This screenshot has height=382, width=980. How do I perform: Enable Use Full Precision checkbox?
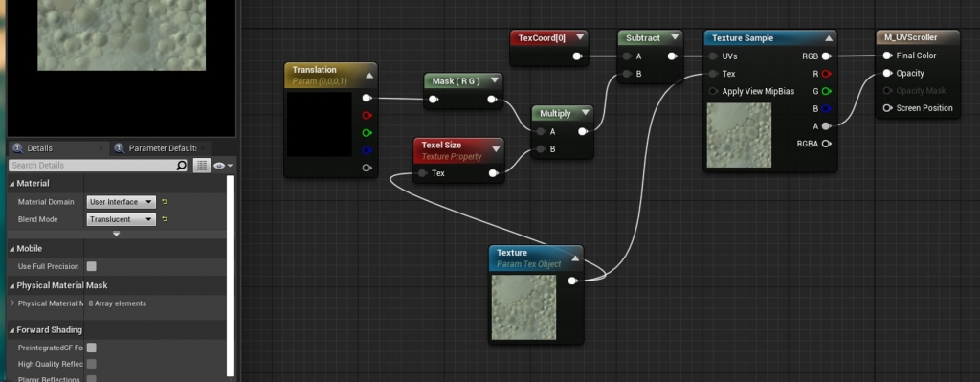click(x=92, y=266)
